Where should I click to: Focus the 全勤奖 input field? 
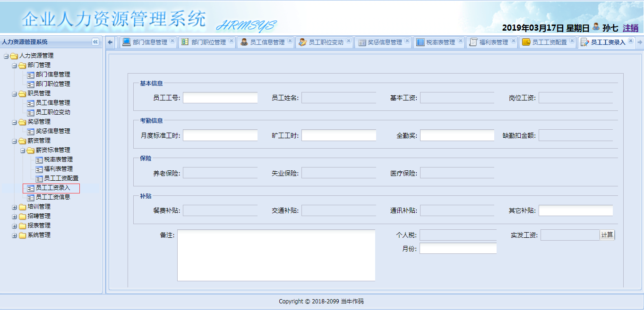(x=457, y=135)
